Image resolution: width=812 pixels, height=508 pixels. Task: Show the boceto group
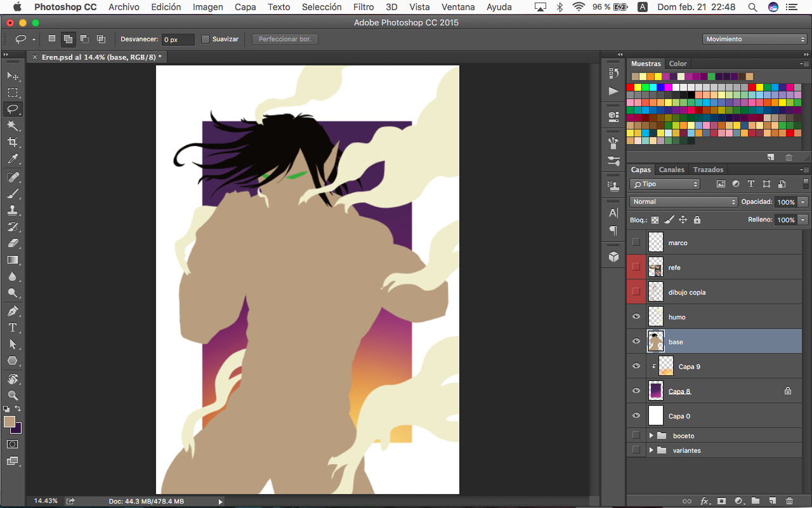click(x=636, y=436)
